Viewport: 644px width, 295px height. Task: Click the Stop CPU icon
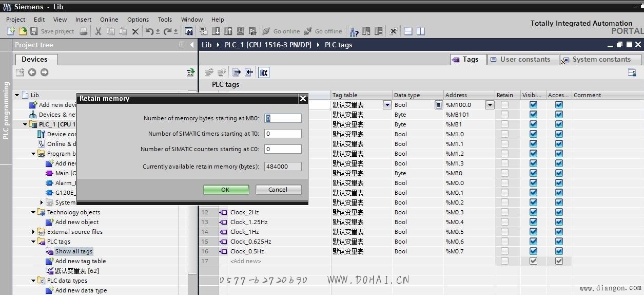(379, 31)
